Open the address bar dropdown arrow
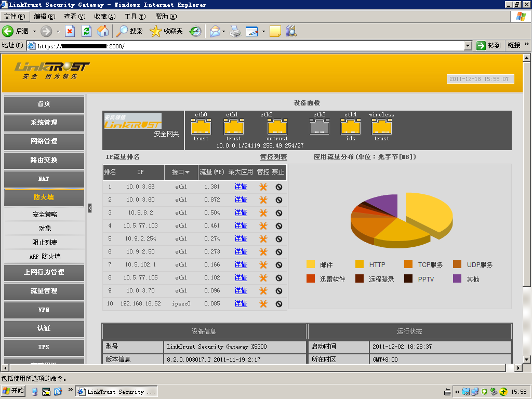This screenshot has width=532, height=399. coord(468,46)
